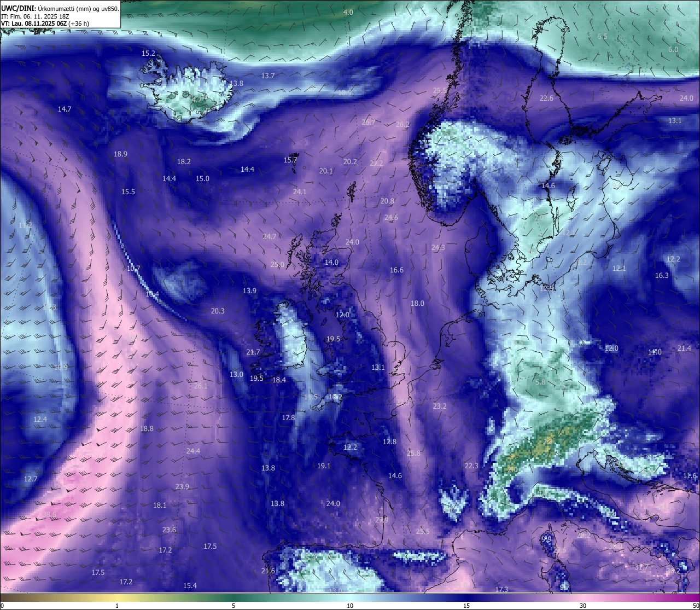
Task: Click the 12.7 value at the left edge
Action: (31, 479)
